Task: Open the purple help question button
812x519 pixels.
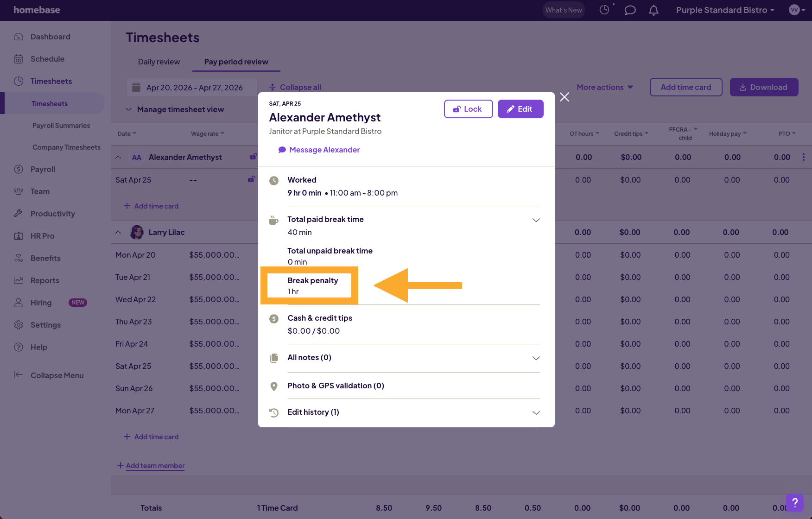Action: click(x=795, y=502)
